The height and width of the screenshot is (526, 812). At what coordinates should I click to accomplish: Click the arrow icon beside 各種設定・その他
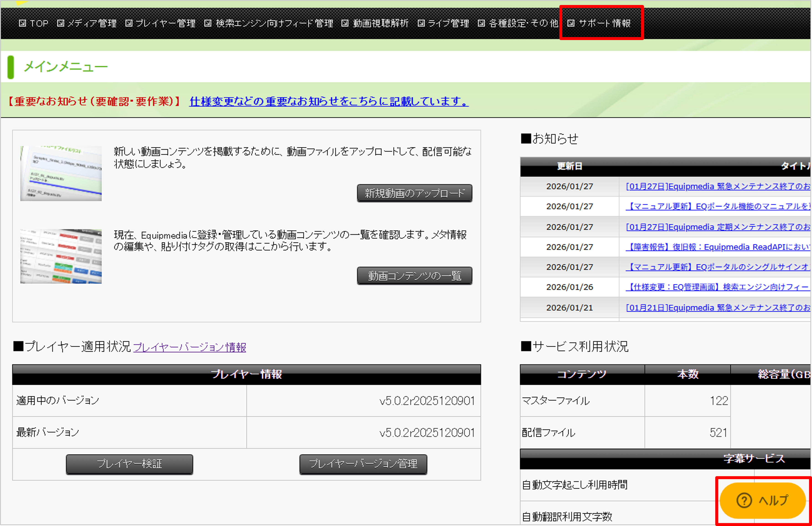tap(481, 23)
